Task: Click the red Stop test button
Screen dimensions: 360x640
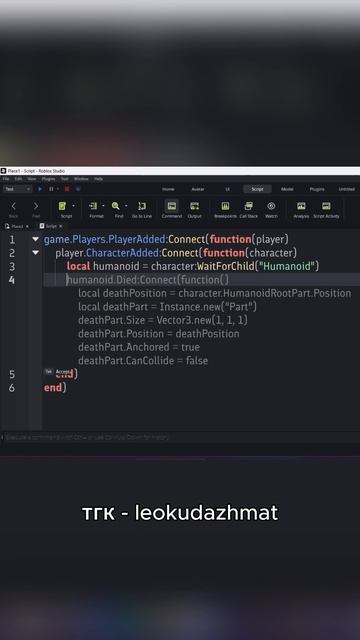Action: (x=67, y=189)
